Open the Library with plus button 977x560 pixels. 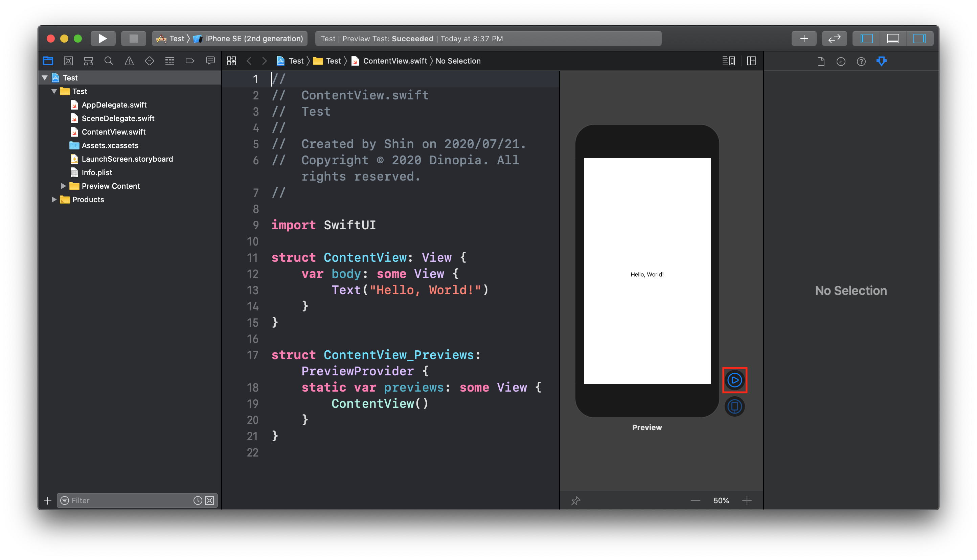tap(803, 39)
